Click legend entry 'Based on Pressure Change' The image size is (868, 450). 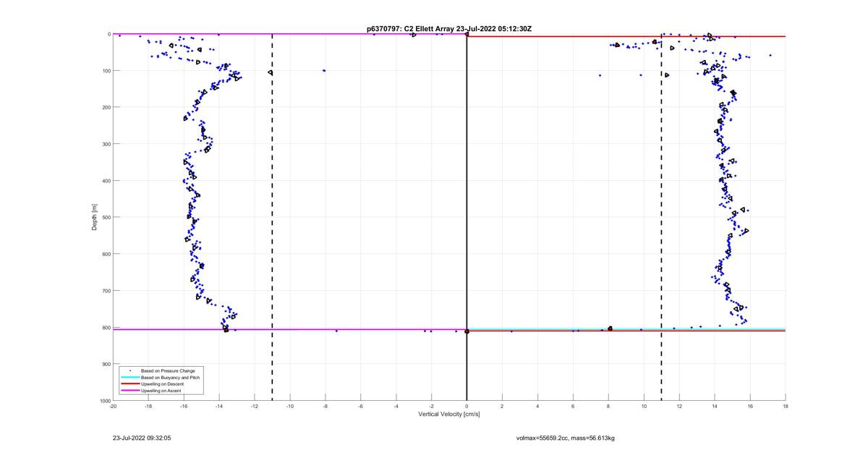[167, 370]
